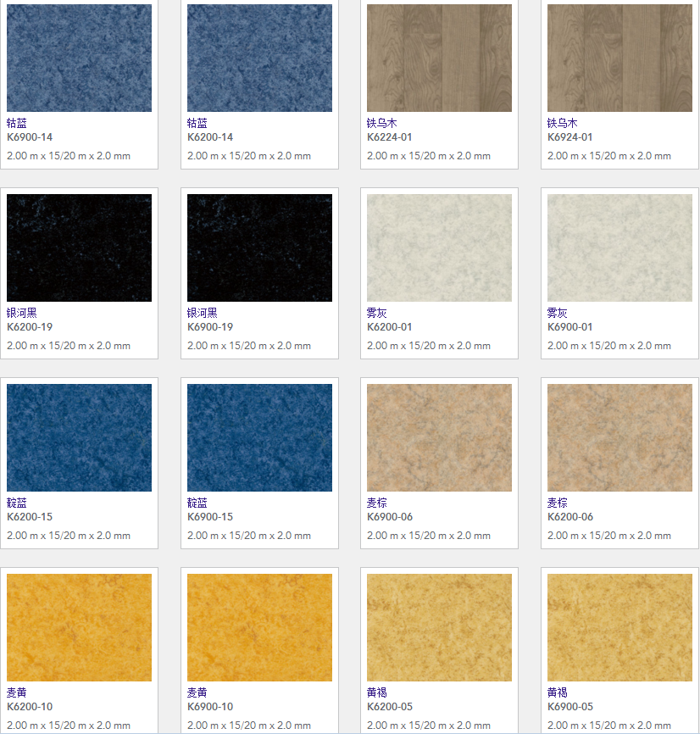Click the 麦黄 K6900-10 yellow swatch image

click(259, 627)
